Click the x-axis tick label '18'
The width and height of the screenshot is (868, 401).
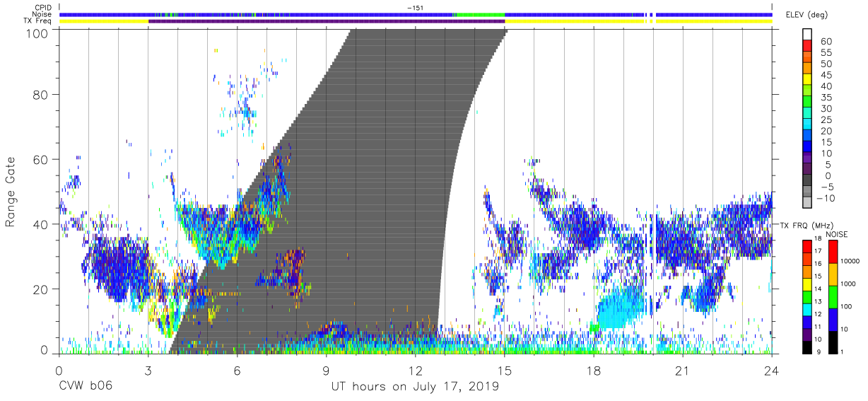pos(594,371)
